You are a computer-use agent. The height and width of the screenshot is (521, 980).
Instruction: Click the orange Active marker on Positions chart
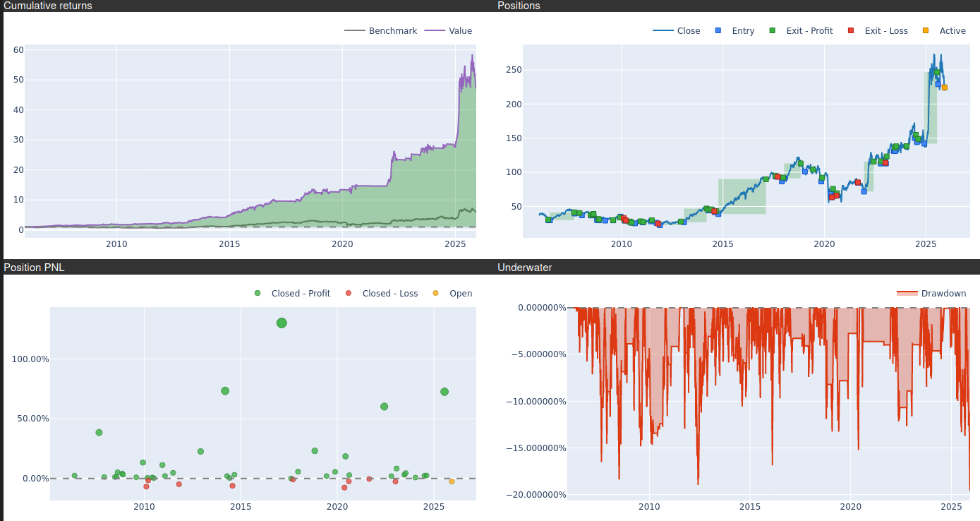point(945,88)
